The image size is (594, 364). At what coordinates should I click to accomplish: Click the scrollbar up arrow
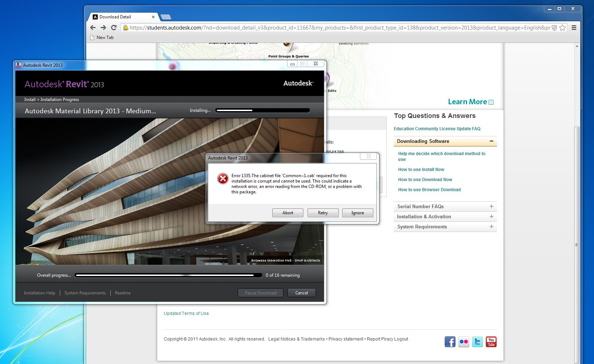[577, 46]
